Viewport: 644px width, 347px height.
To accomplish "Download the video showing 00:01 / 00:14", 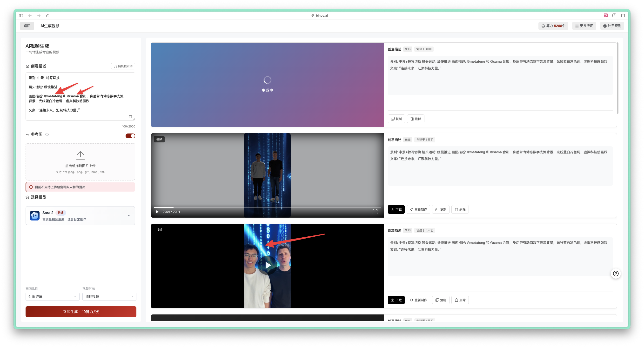I will (x=396, y=209).
